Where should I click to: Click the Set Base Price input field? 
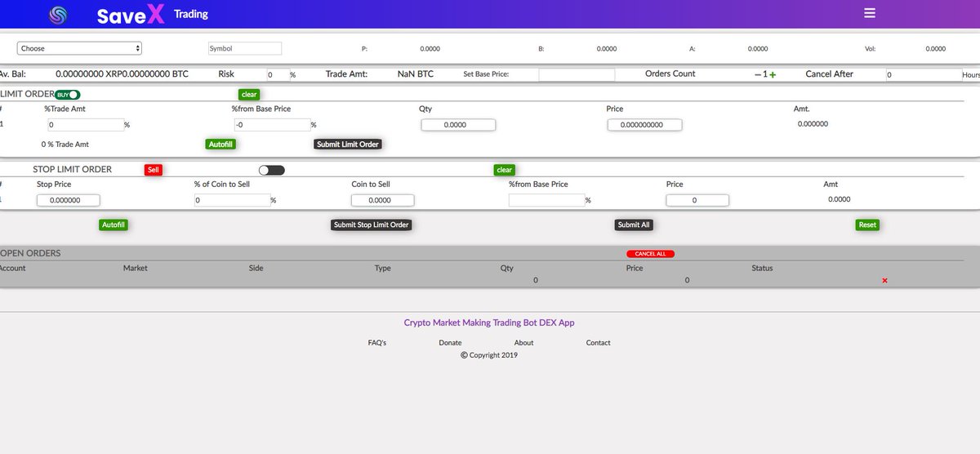[577, 74]
